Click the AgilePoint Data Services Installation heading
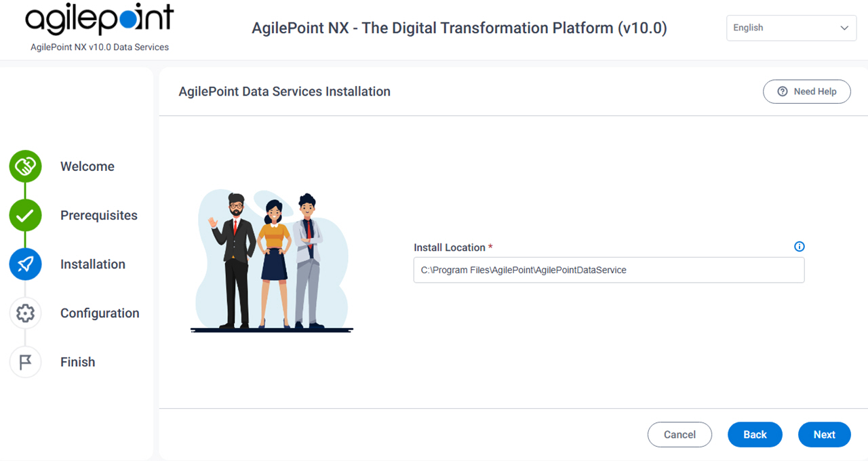 [x=285, y=92]
